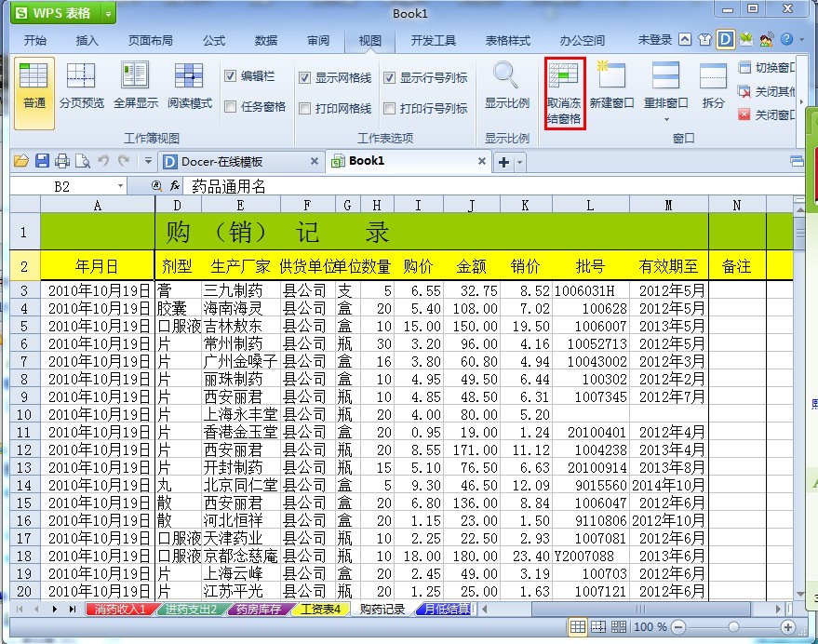Enable 阅读模式 reading mode
This screenshot has width=818, height=644.
tap(189, 87)
